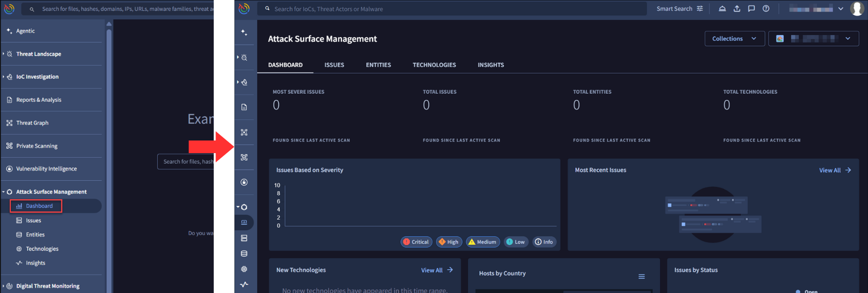Click the IoCs, Threat Actors search field
868x293 pixels.
click(x=454, y=9)
